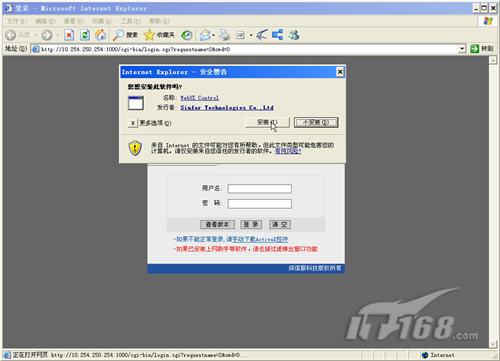Go to Home page via house icon
This screenshot has width=500, height=361.
(101, 35)
